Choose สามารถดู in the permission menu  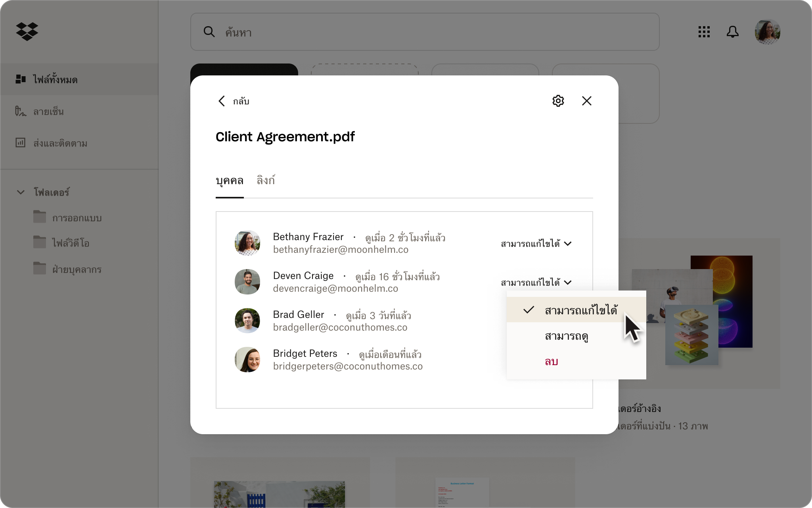pos(576,336)
